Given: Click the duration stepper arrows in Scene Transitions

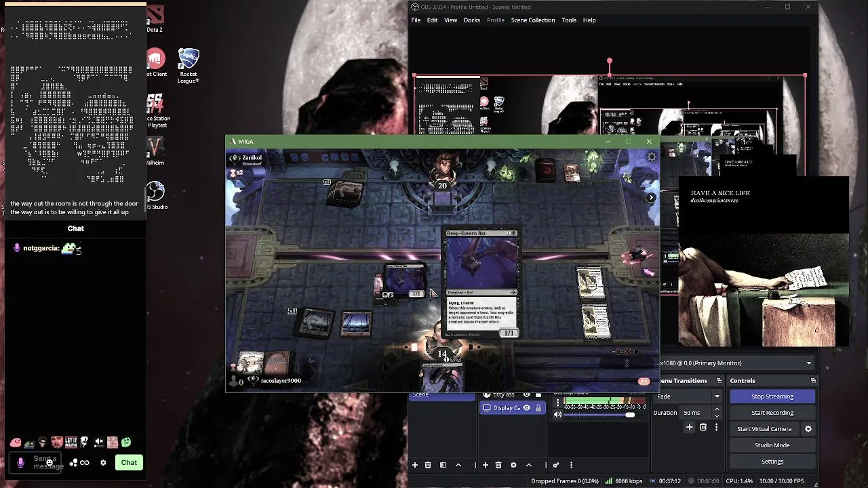Looking at the screenshot, I should (x=717, y=413).
